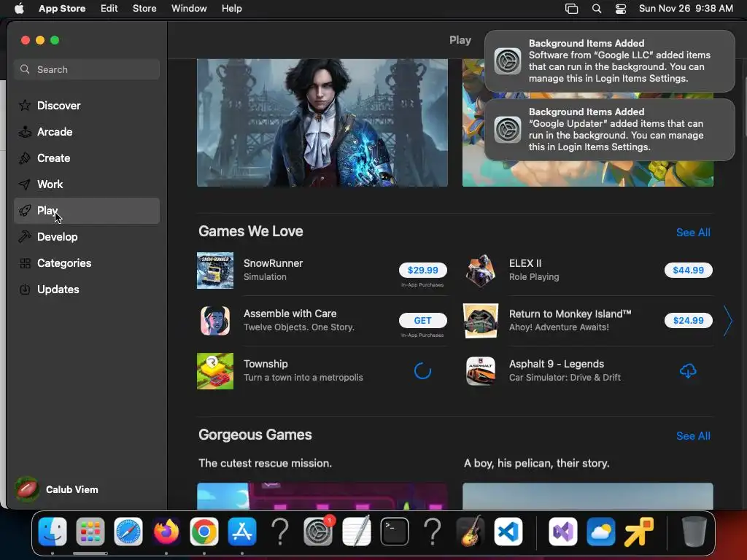The width and height of the screenshot is (747, 560).
Task: Open the cutest rescue mission thumbnail
Action: click(322, 496)
